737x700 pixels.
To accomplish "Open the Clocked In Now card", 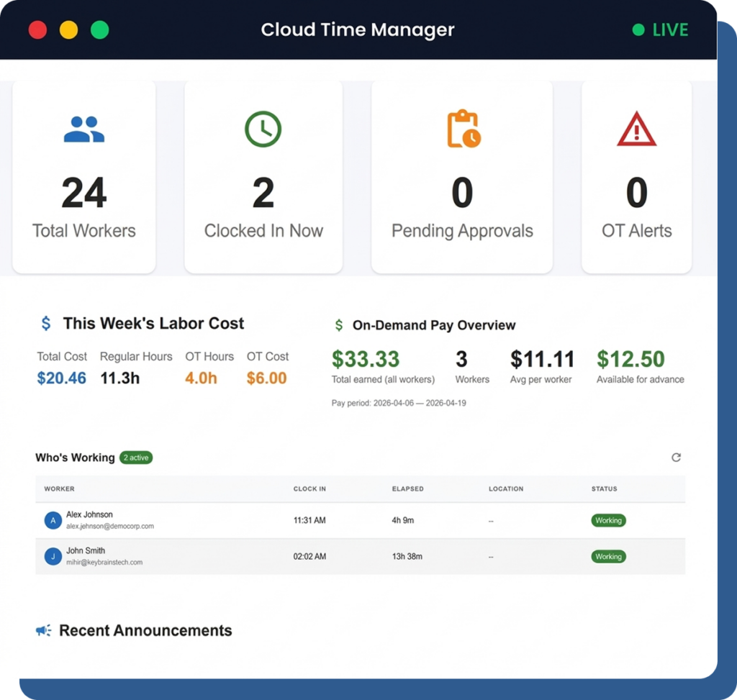I will 263,177.
